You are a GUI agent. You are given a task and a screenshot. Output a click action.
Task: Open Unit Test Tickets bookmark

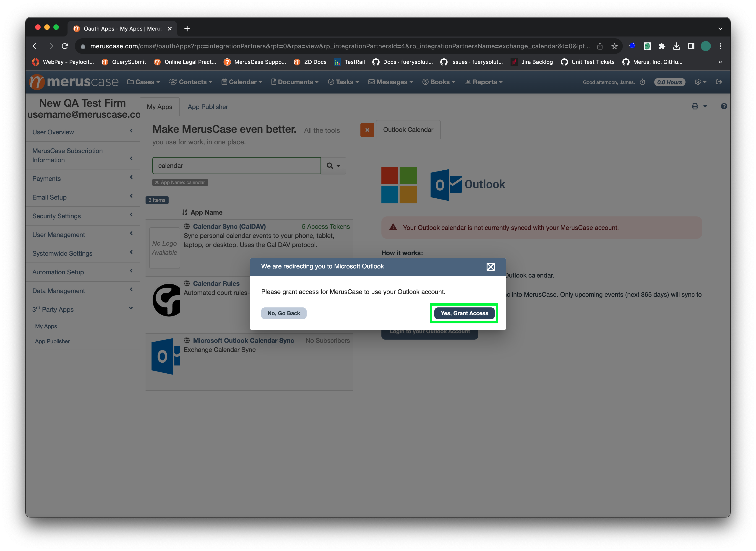click(587, 62)
